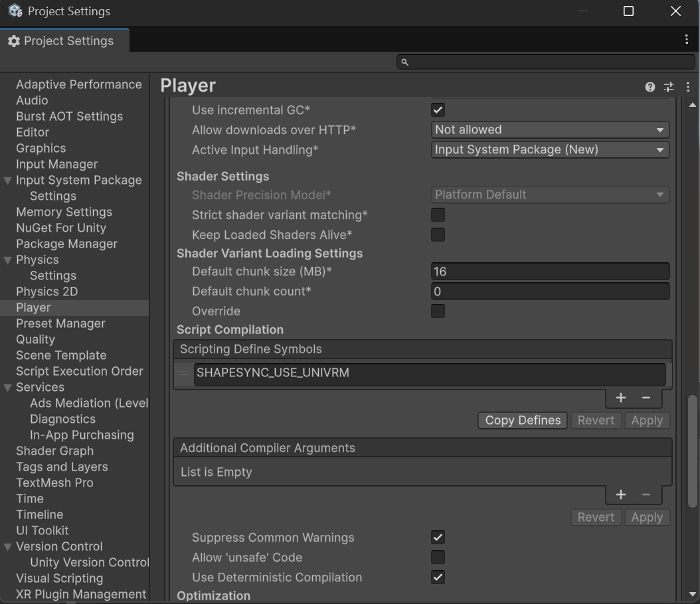The width and height of the screenshot is (700, 604).
Task: Select Graphics settings category
Action: [x=41, y=148]
